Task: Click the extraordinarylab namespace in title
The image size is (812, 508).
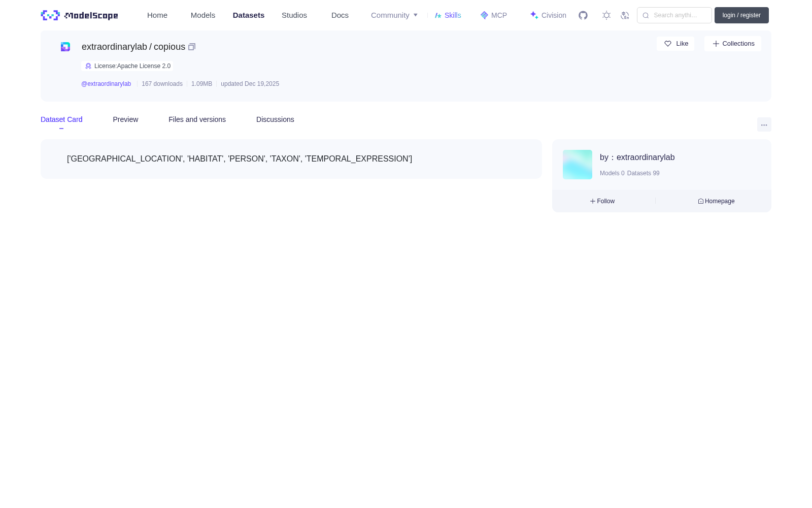Action: [114, 47]
